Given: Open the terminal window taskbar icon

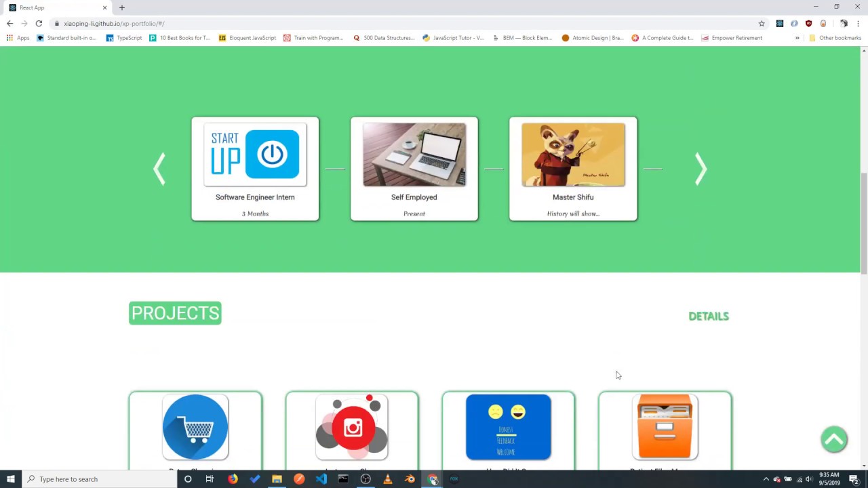Looking at the screenshot, I should point(343,479).
